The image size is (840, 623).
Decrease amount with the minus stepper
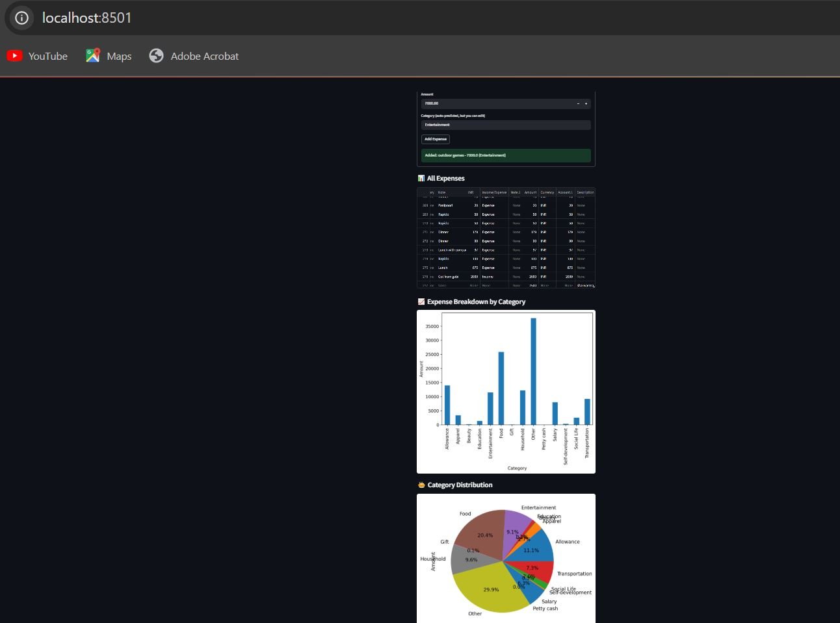pos(578,104)
